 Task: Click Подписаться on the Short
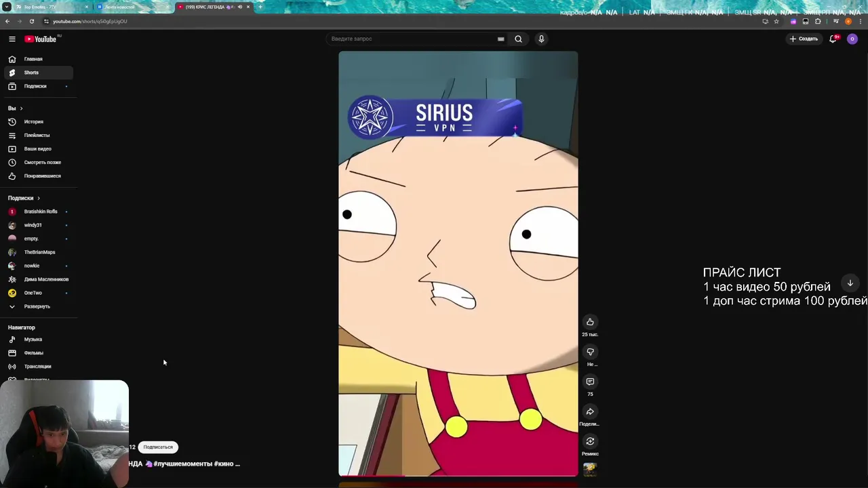[x=158, y=447]
